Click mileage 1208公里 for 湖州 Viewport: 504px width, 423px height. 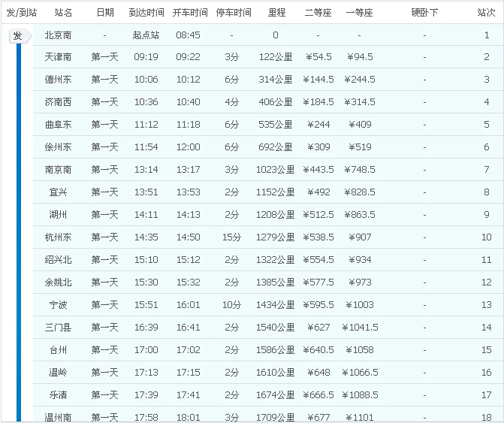276,215
